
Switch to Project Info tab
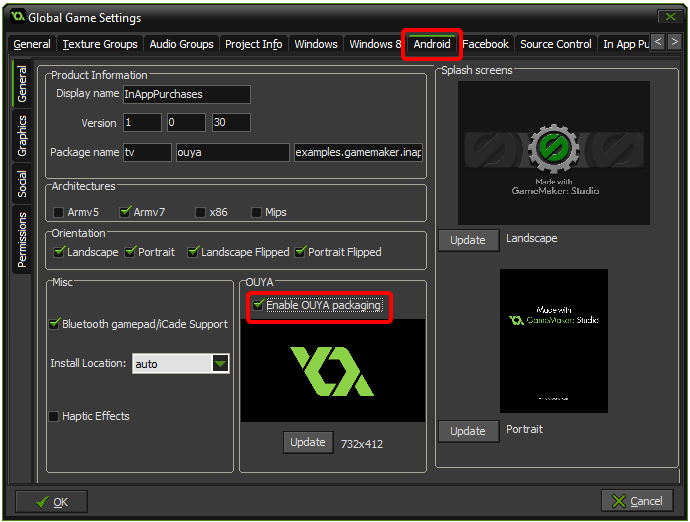[253, 44]
